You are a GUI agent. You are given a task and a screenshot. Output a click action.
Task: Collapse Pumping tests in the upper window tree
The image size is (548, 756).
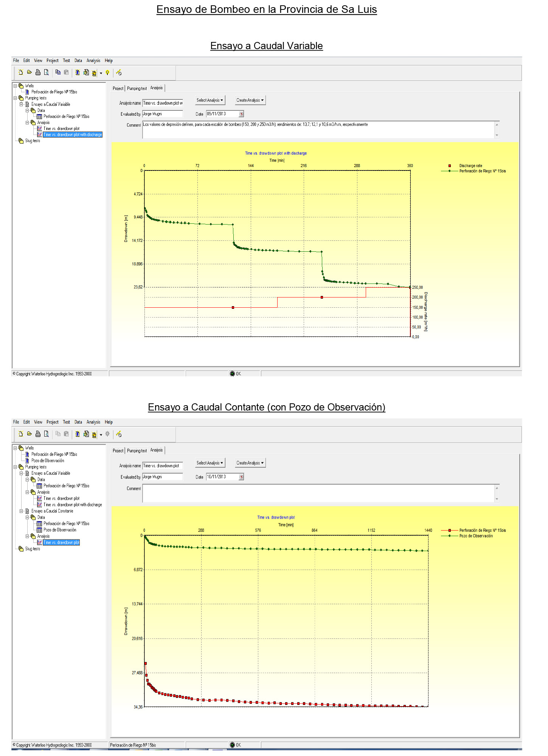point(15,98)
